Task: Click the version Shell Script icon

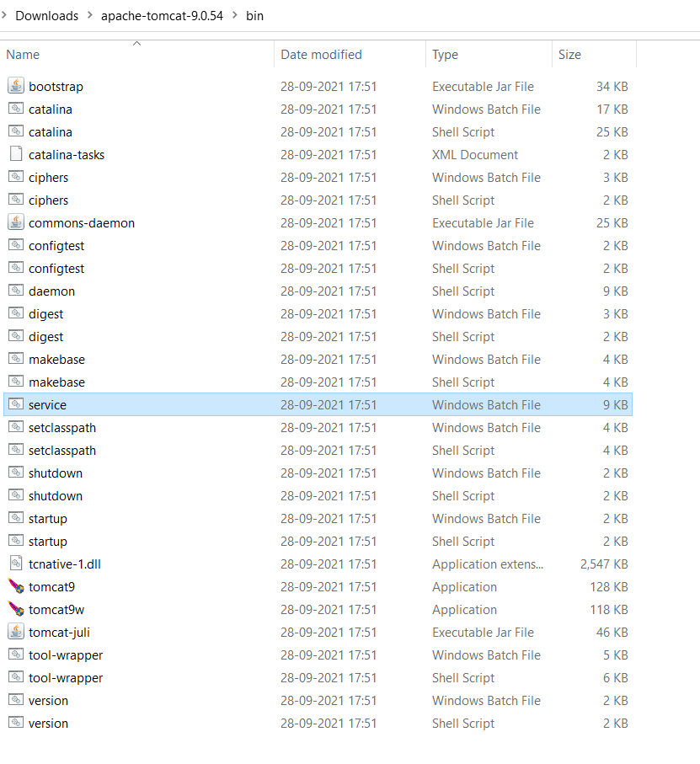Action: point(16,723)
